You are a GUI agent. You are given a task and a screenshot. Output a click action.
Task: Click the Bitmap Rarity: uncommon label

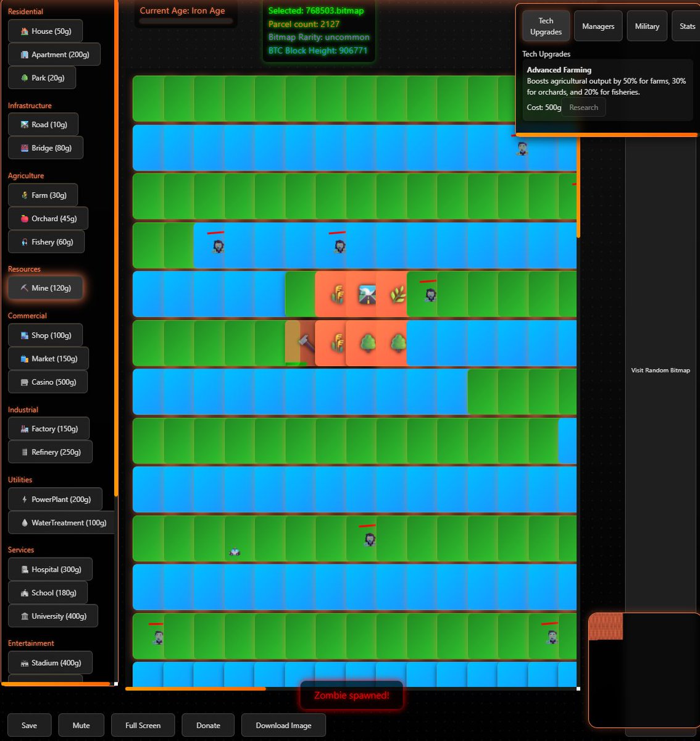(319, 37)
